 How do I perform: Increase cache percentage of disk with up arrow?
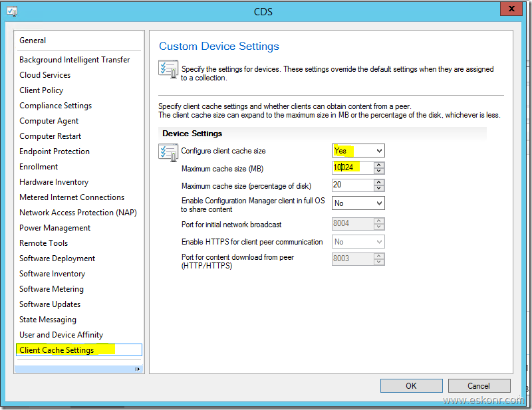[x=378, y=182]
